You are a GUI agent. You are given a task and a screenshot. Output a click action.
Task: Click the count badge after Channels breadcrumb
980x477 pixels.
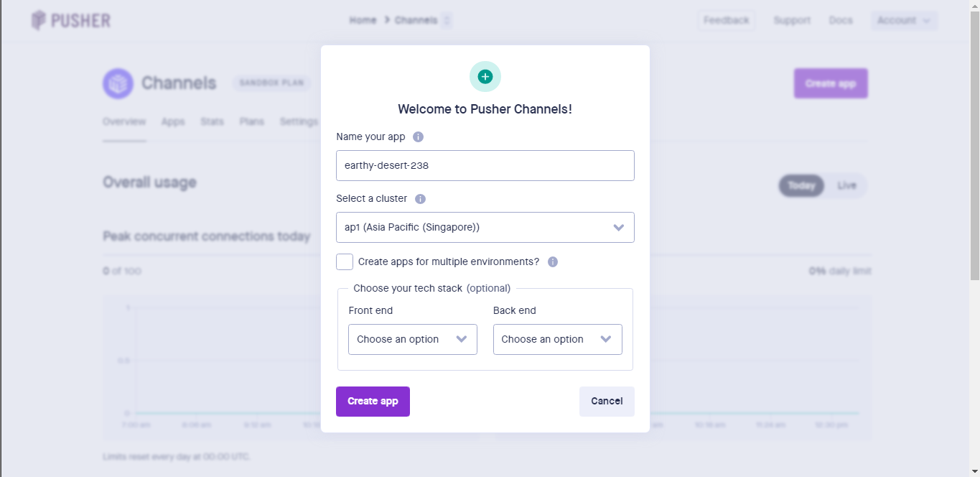click(x=447, y=20)
